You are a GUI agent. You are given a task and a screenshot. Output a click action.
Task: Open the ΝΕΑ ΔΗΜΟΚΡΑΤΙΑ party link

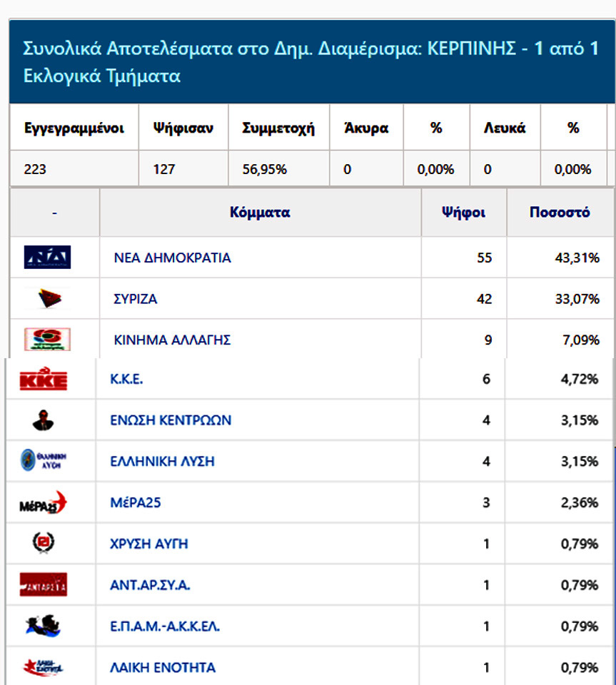pyautogui.click(x=172, y=258)
